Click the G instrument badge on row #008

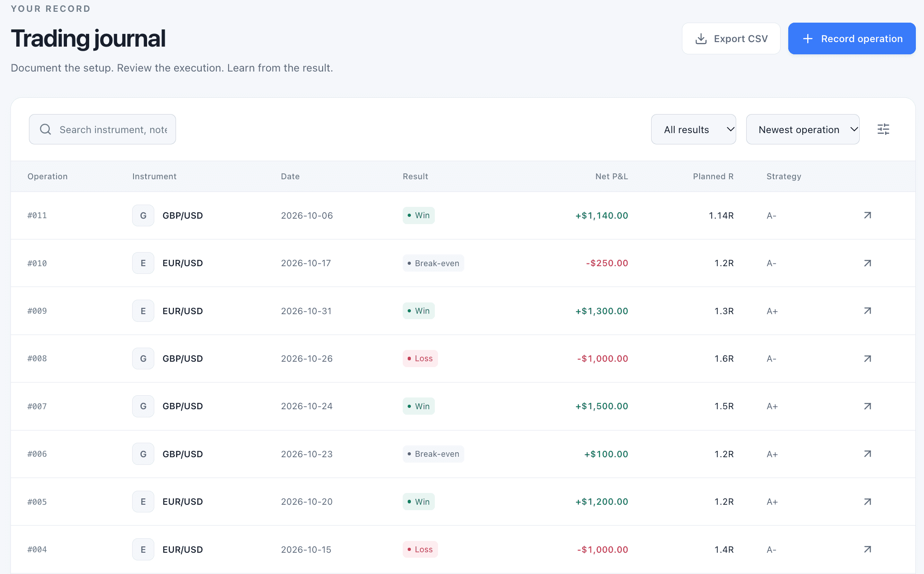tap(143, 359)
